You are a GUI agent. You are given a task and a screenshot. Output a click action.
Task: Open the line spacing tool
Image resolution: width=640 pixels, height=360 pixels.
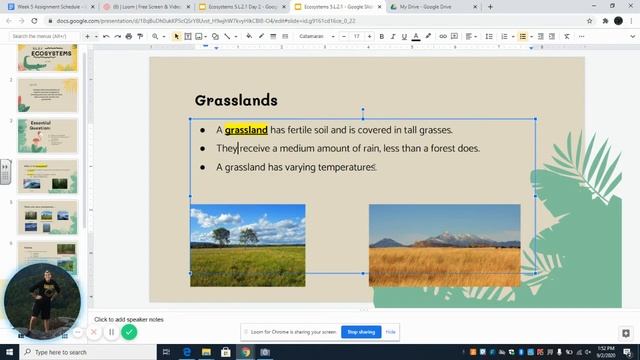(489, 36)
